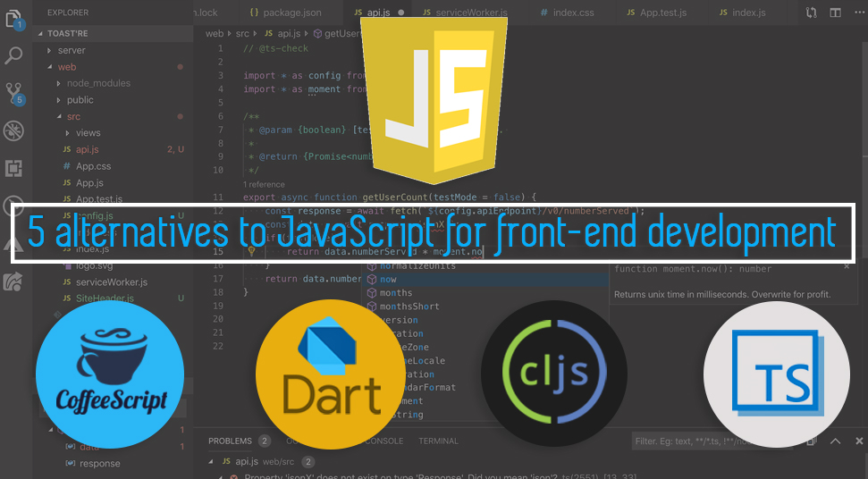Switch to the package.json tab
The image size is (868, 479).
pyautogui.click(x=286, y=13)
